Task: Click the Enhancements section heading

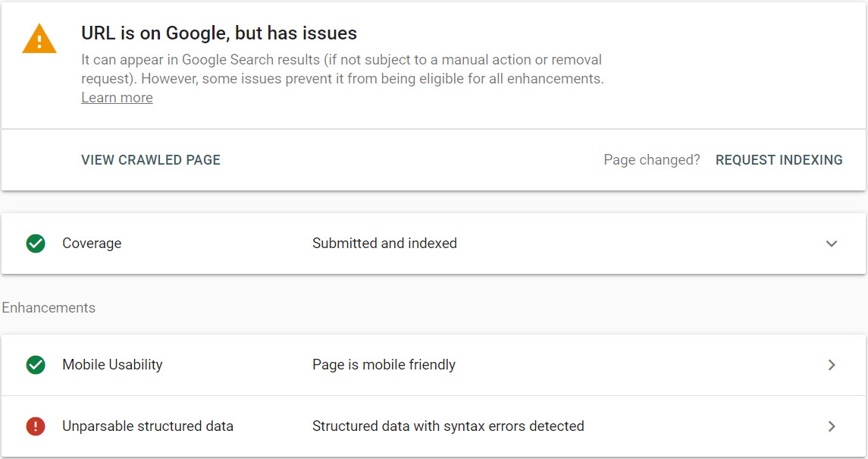Action: tap(49, 308)
